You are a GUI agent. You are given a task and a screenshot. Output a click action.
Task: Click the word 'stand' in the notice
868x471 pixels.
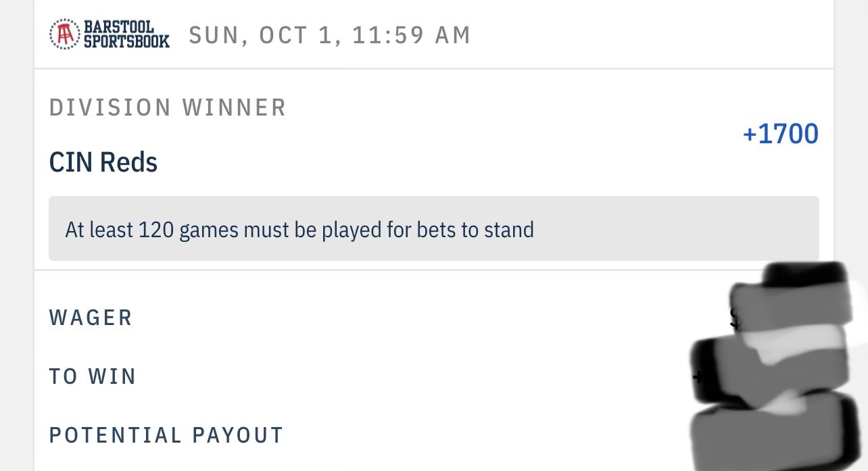[509, 230]
